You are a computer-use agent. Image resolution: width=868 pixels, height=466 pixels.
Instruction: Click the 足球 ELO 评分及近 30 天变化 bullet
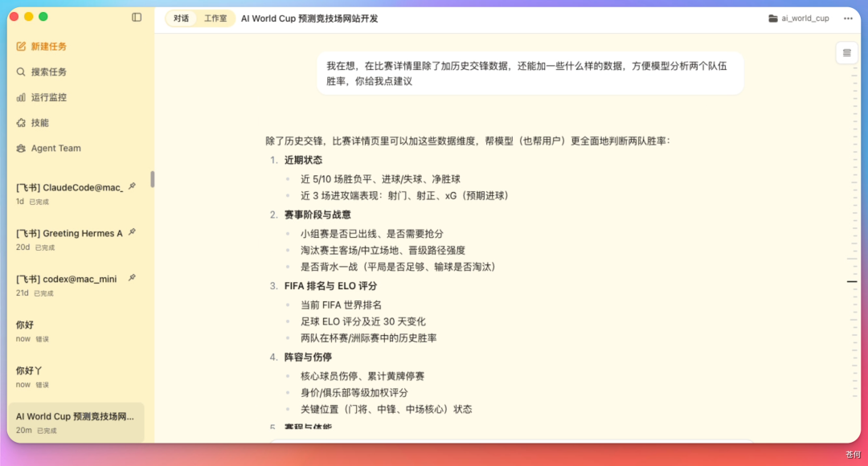[x=362, y=321]
